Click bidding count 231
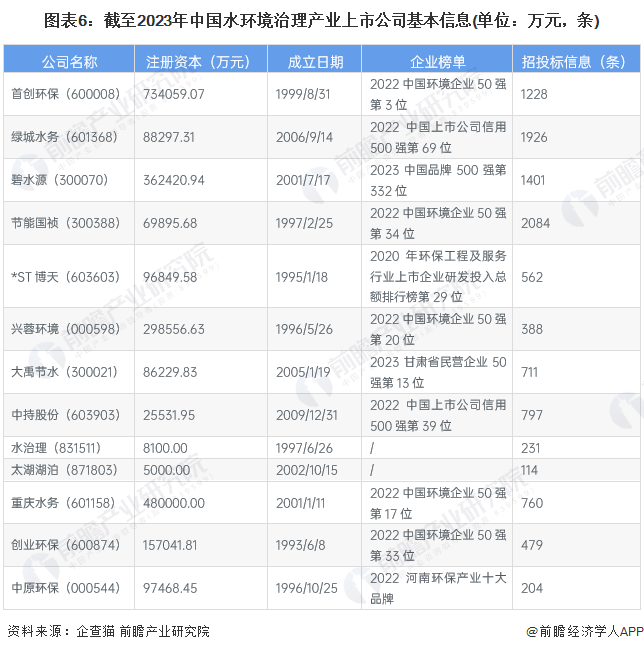The width and height of the screenshot is (644, 652). [530, 448]
